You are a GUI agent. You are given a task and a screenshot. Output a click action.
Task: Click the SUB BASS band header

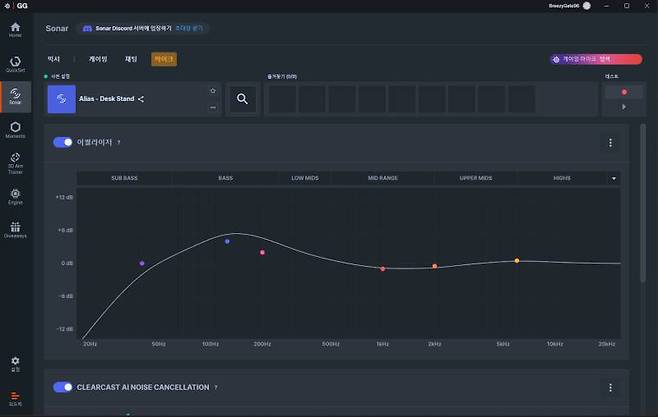point(124,178)
